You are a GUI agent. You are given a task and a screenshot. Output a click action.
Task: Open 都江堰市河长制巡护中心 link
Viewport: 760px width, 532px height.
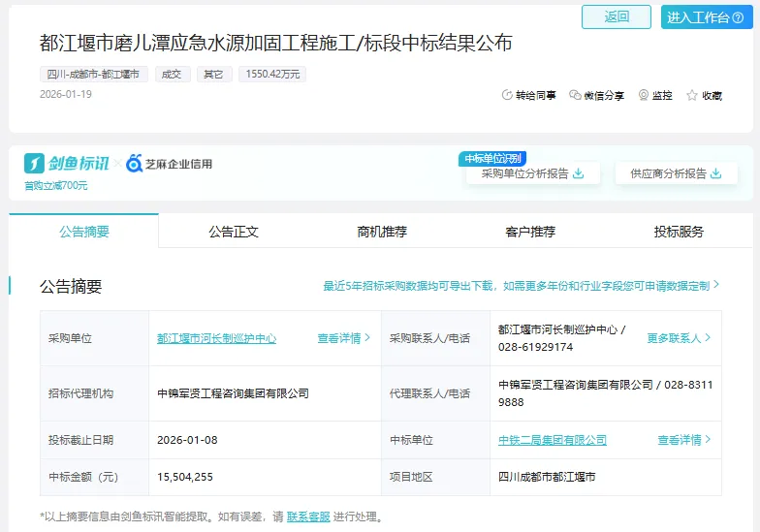(x=216, y=338)
